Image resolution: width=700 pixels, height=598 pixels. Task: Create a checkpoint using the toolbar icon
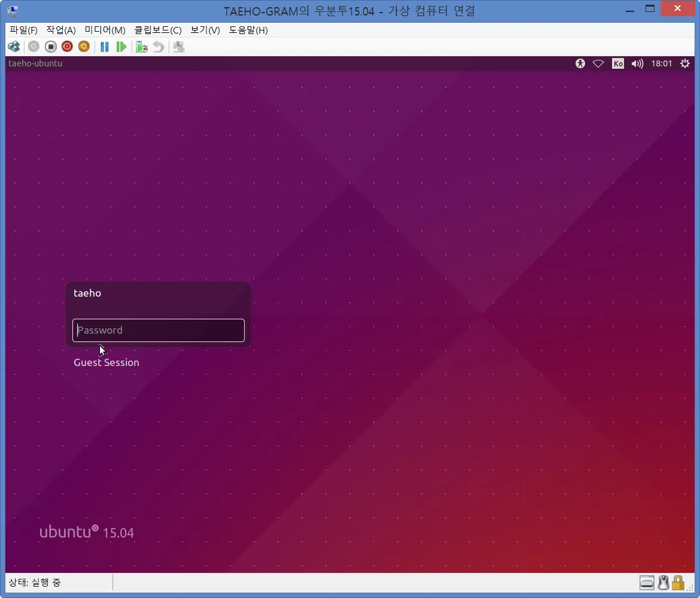point(142,47)
